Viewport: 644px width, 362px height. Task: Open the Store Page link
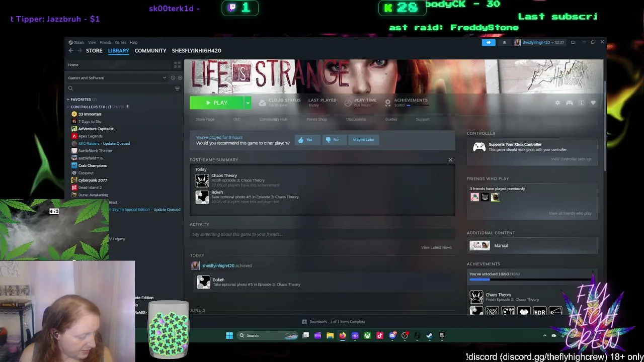pos(205,119)
